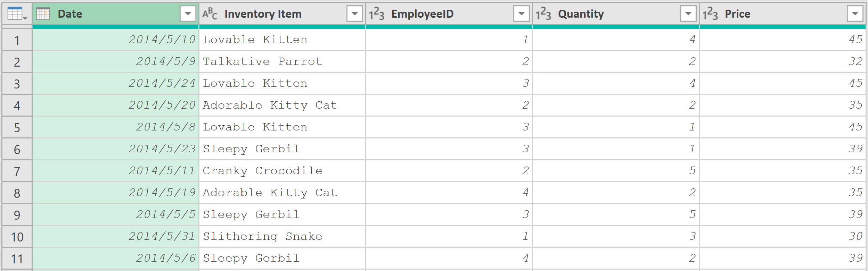The image size is (868, 271).
Task: Click the Talkative Parrot cell
Action: click(x=282, y=61)
